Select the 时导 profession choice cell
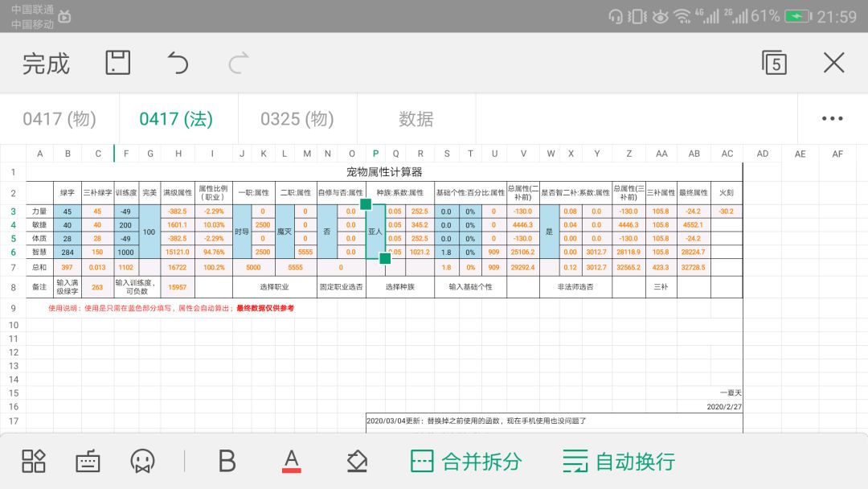 pyautogui.click(x=242, y=232)
